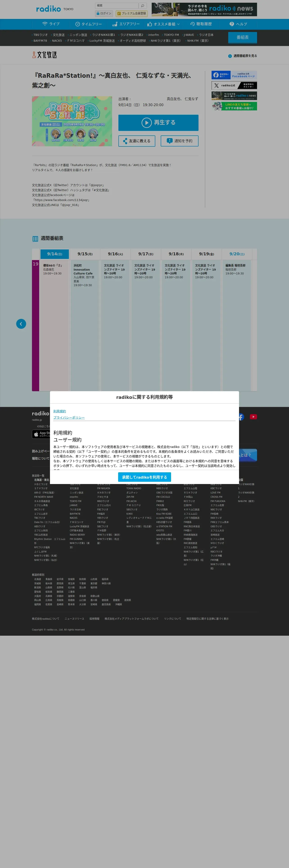Select the 沖縄県 prefecture link
The width and height of the screenshot is (289, 868).
click(118, 605)
